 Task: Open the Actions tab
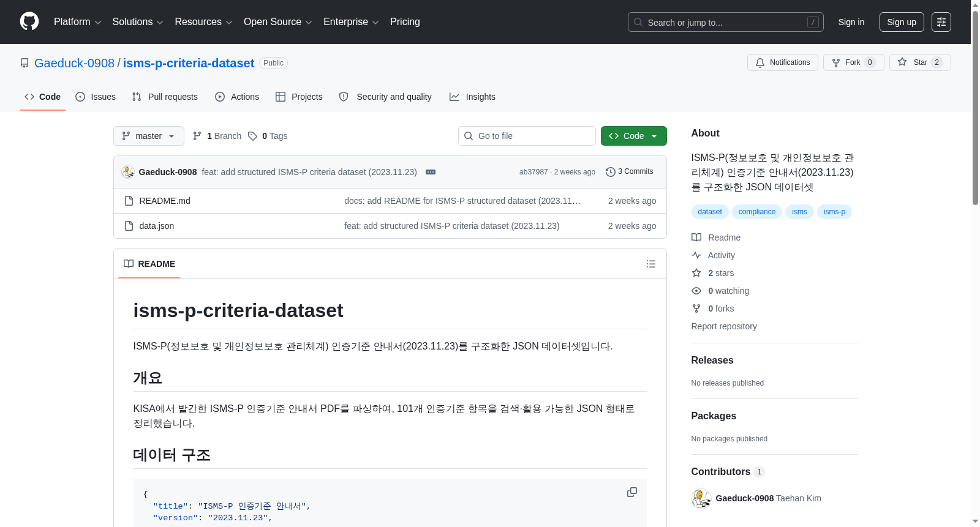[237, 97]
